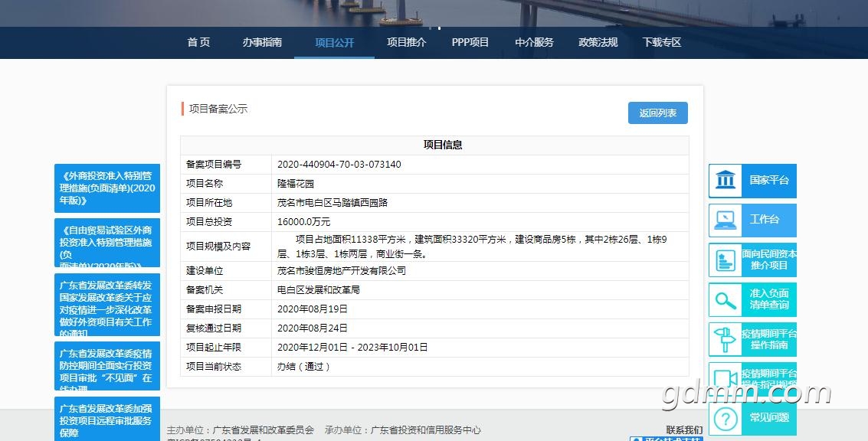This screenshot has height=441, width=868.
Task: Click the review date 2020年08月24日
Action: click(313, 328)
